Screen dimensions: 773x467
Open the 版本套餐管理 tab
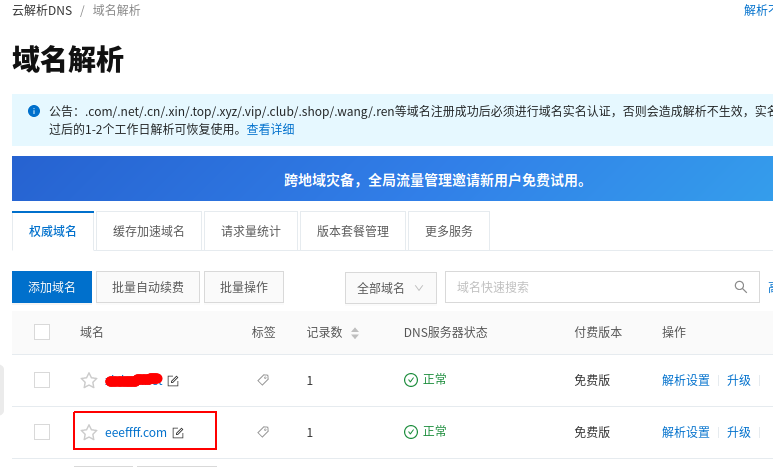pos(353,231)
